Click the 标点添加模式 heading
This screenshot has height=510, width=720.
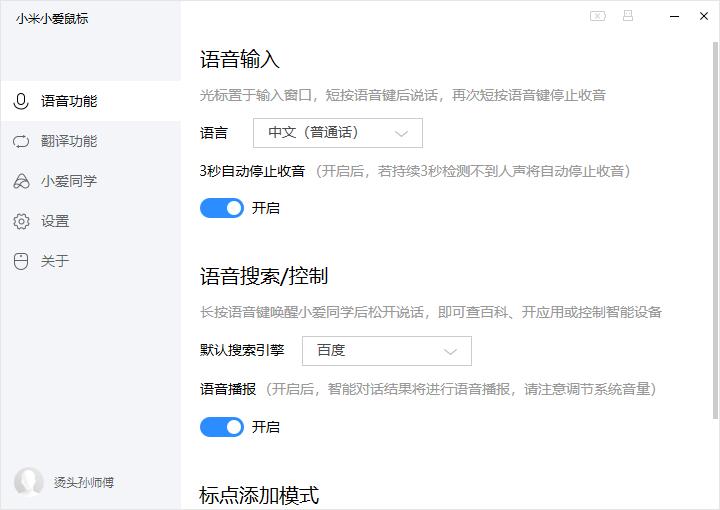259,495
